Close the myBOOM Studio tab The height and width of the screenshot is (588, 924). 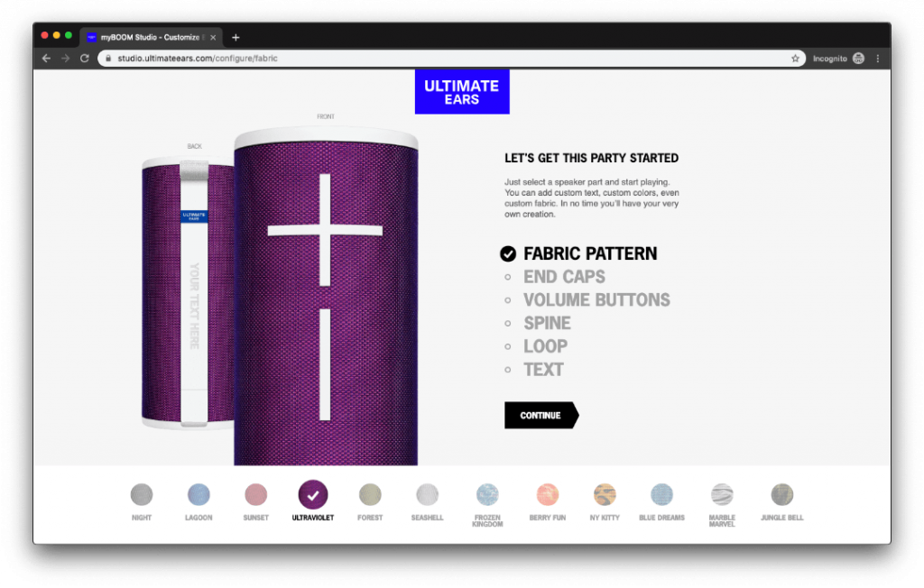pyautogui.click(x=213, y=37)
